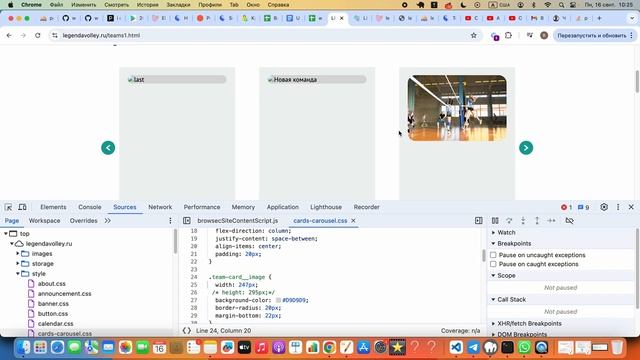The width and height of the screenshot is (640, 360).
Task: Enable Pause on uncaught exceptions
Action: [493, 255]
